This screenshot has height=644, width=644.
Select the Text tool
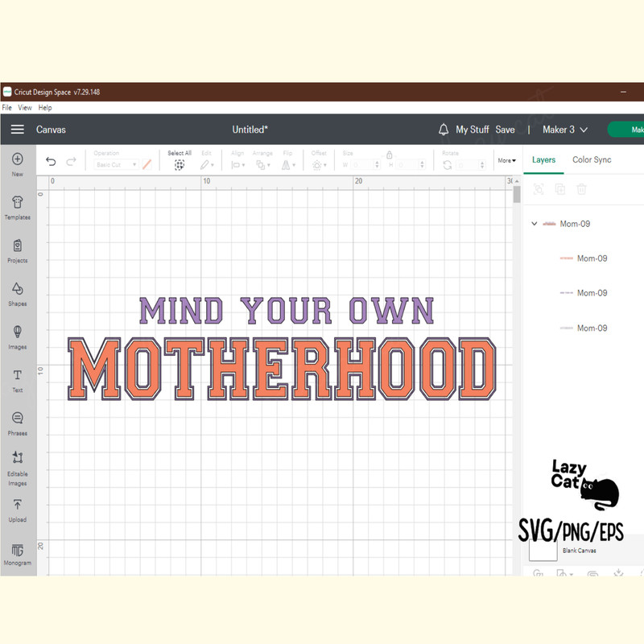click(x=17, y=379)
